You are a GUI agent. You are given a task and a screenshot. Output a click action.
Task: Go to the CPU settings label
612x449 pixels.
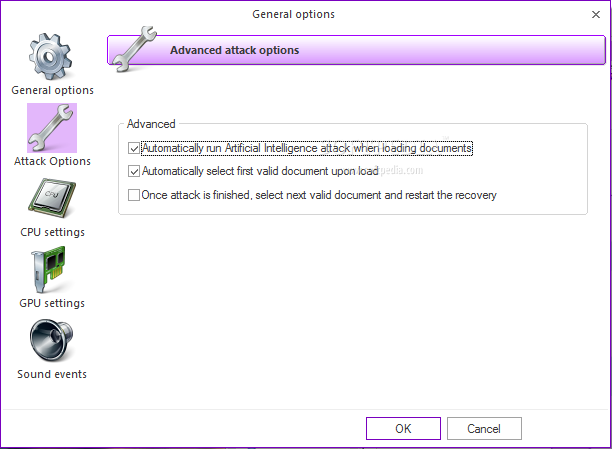tap(52, 232)
